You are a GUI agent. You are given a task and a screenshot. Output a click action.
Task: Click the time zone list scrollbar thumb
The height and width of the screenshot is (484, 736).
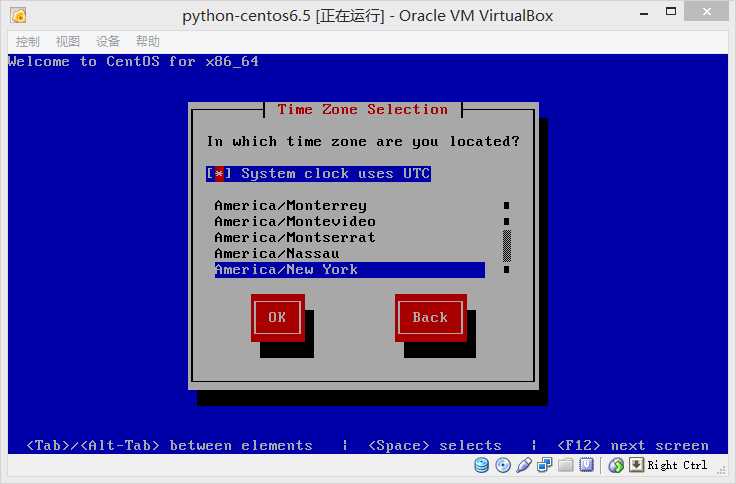tap(507, 246)
